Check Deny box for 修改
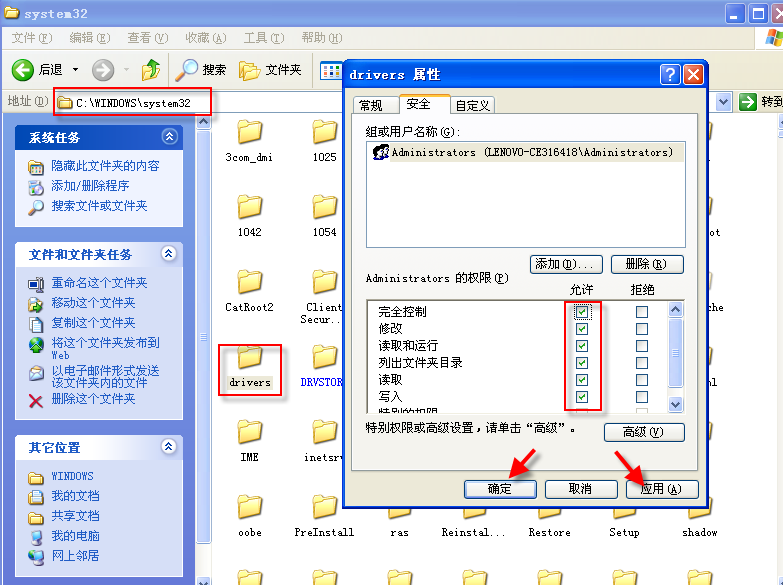Image resolution: width=783 pixels, height=585 pixels. [642, 329]
